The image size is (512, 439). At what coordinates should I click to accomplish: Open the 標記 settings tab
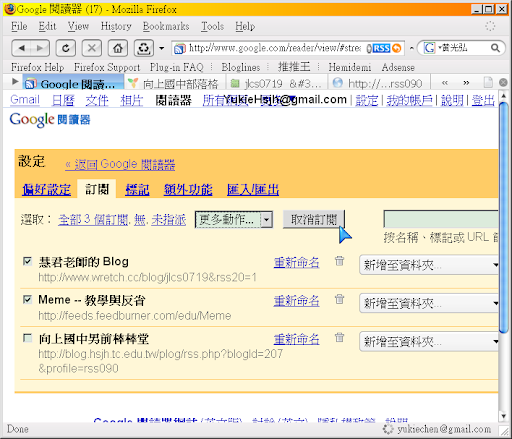coord(137,189)
